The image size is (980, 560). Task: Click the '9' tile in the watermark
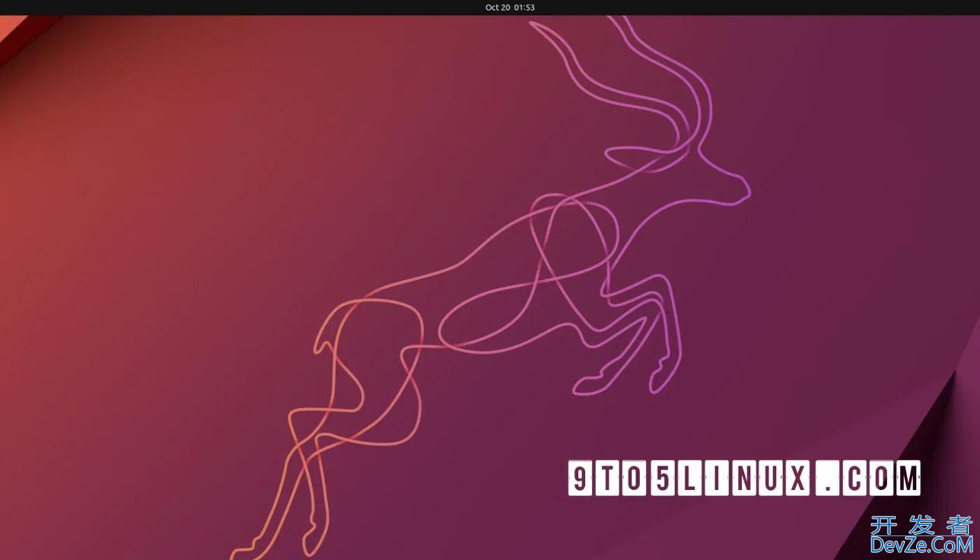coord(580,479)
